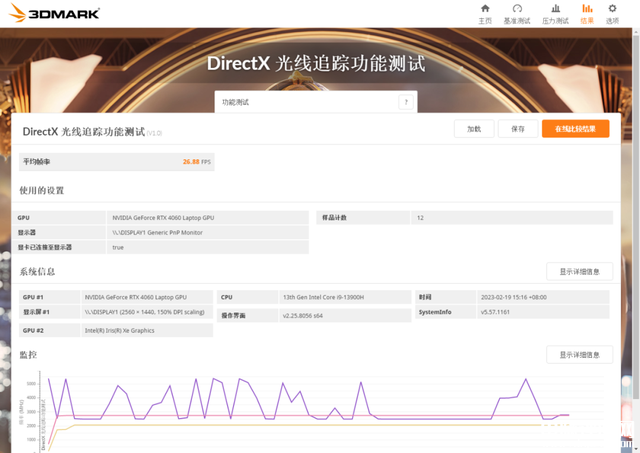Click the 样品计数 value 12

tap(420, 218)
